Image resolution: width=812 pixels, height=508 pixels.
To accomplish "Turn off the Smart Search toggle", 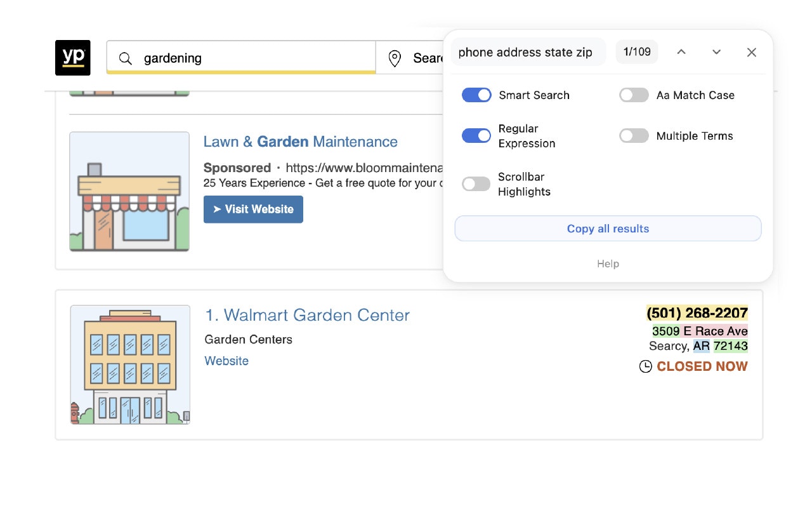I will pyautogui.click(x=476, y=95).
